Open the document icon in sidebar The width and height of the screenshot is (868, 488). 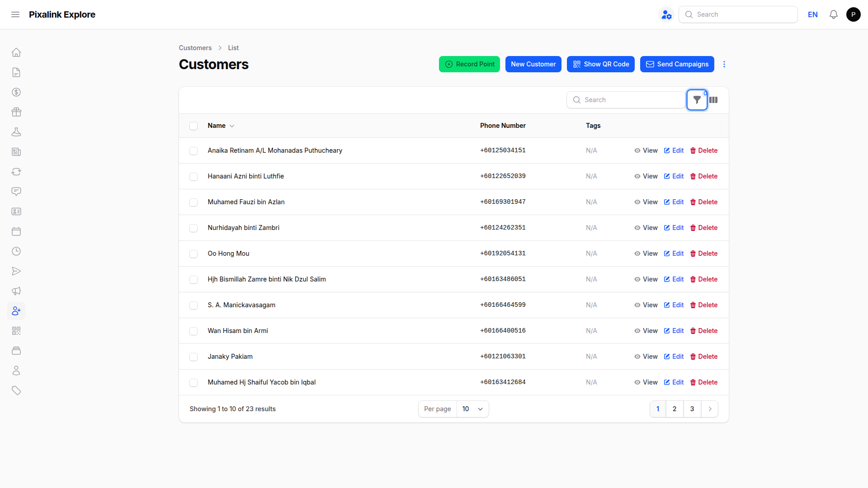16,72
